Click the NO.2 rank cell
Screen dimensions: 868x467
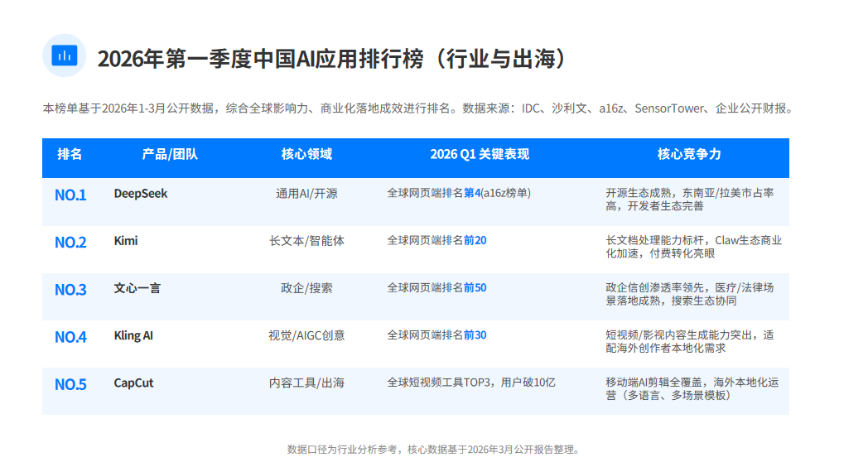pyautogui.click(x=70, y=243)
